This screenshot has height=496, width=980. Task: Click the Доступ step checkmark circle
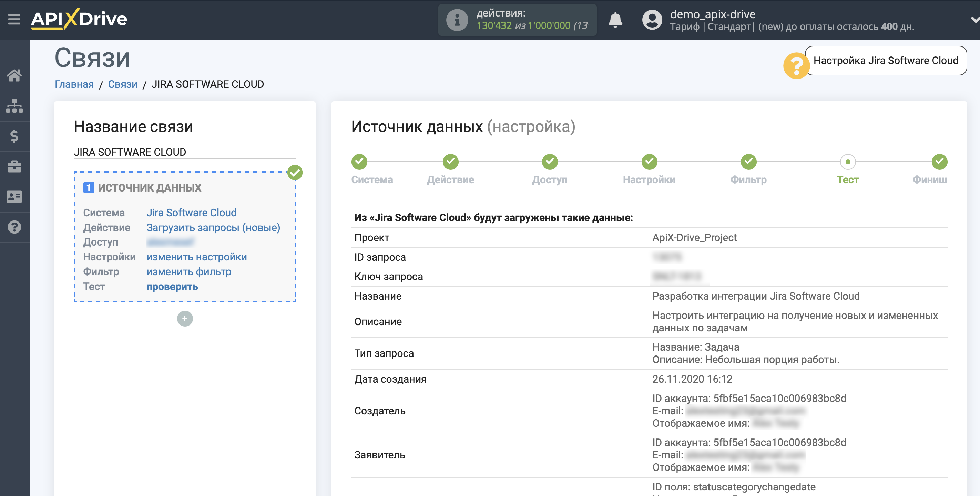click(x=550, y=162)
